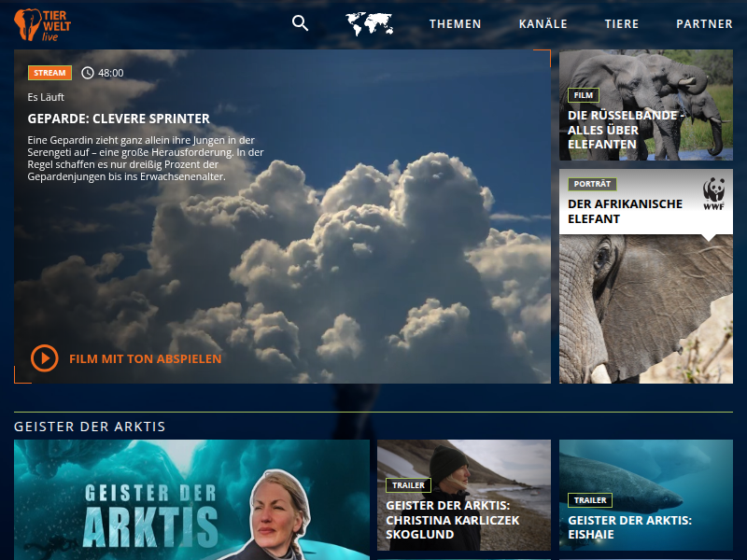Open the world map icon

tap(369, 24)
